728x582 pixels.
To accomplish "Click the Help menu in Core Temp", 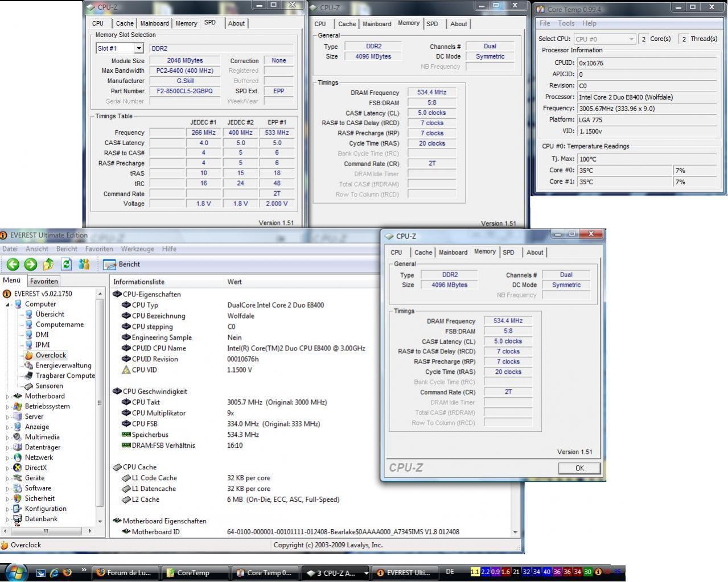I will (589, 23).
